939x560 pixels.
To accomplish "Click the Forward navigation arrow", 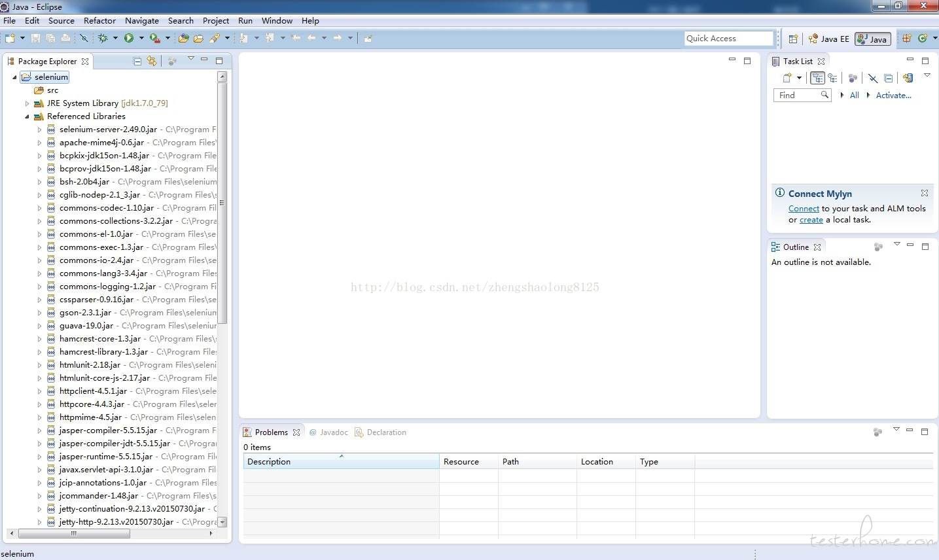I will pyautogui.click(x=337, y=38).
